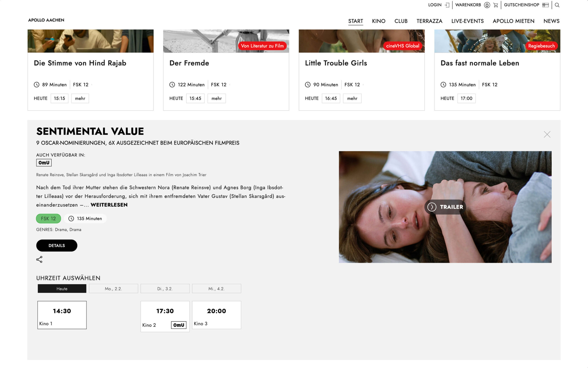
Task: Expand description with WEITERLESEN
Action: (x=109, y=205)
